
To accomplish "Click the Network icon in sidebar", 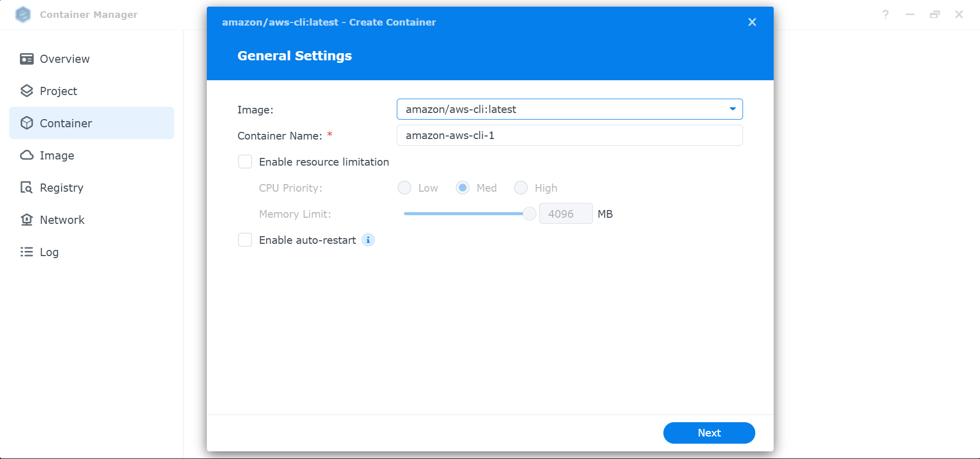I will click(27, 220).
